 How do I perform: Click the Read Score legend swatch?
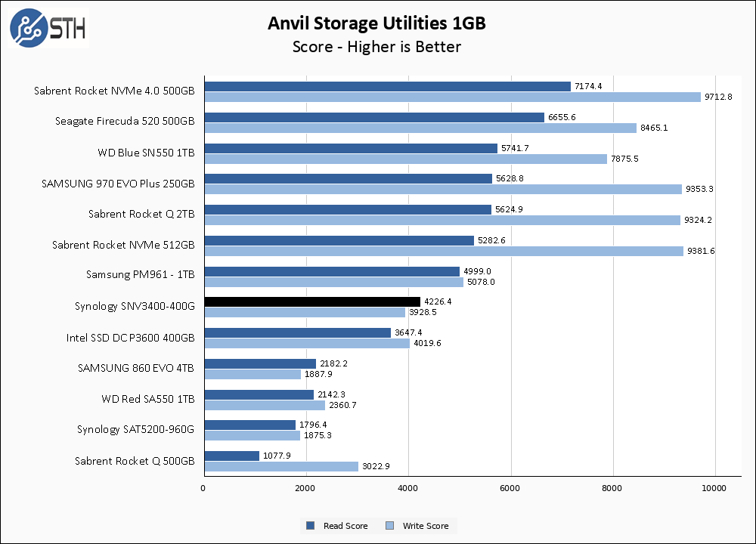tap(310, 526)
